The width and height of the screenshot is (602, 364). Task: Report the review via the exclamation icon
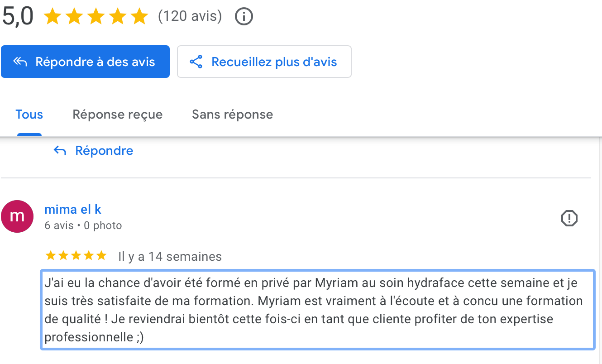[x=569, y=218]
